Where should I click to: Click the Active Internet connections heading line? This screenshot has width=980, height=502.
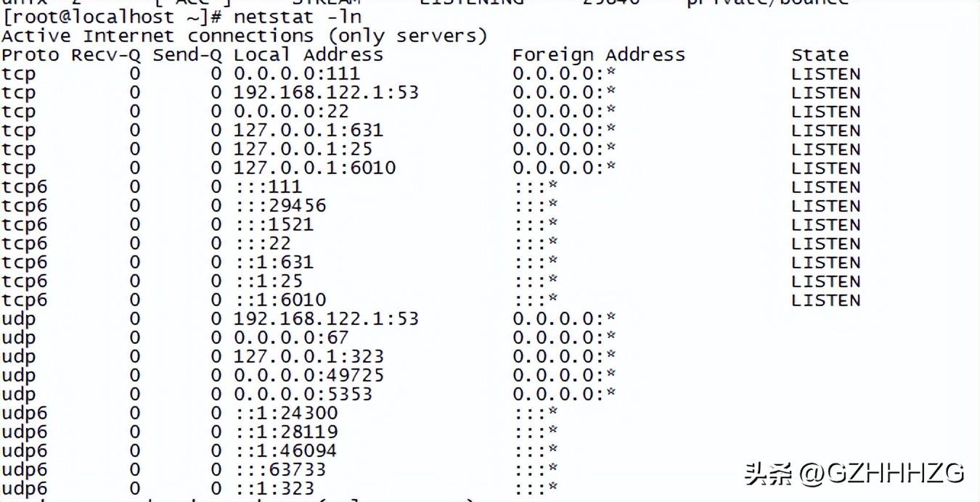pyautogui.click(x=245, y=36)
